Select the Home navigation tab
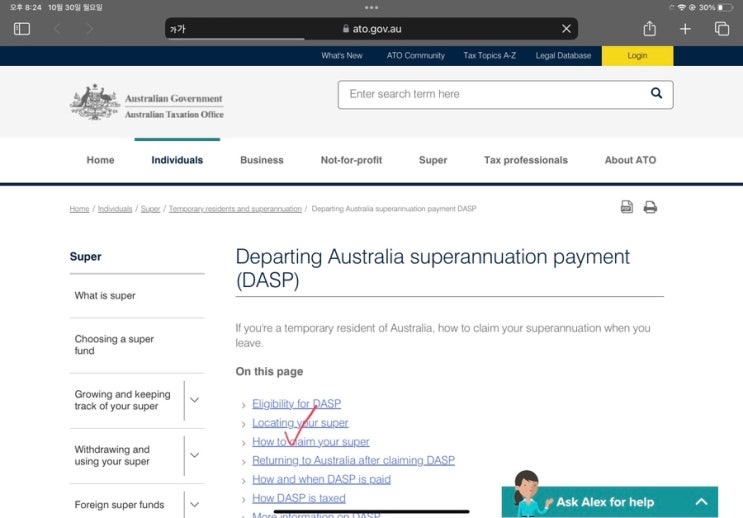743x518 pixels. pos(100,160)
